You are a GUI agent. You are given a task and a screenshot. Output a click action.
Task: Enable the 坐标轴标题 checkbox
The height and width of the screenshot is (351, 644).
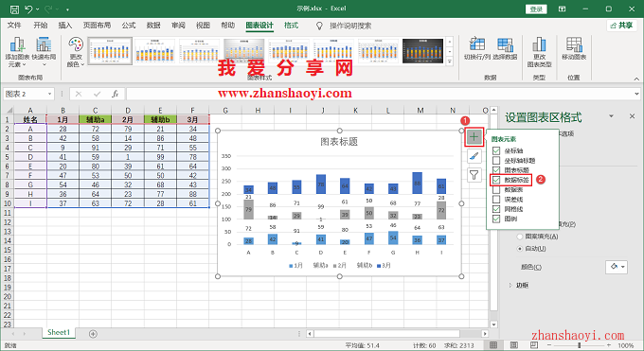coord(496,161)
